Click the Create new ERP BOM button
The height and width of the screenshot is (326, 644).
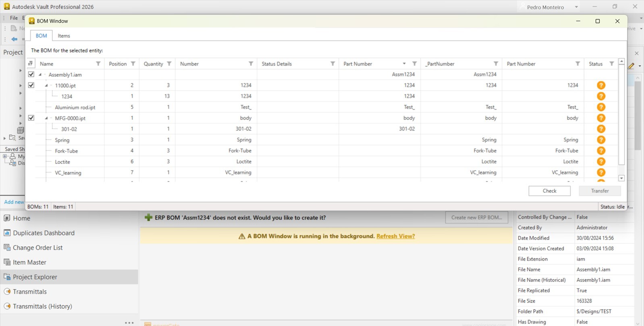476,217
